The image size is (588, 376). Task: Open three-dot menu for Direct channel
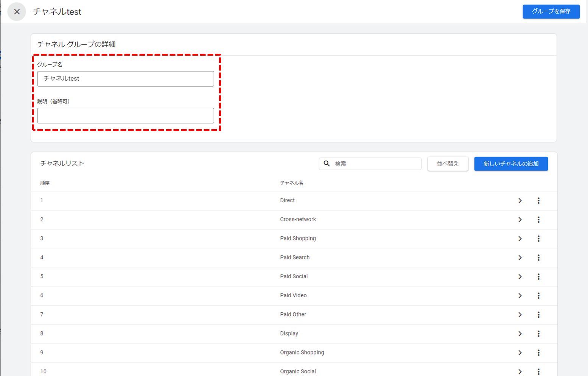click(x=538, y=200)
